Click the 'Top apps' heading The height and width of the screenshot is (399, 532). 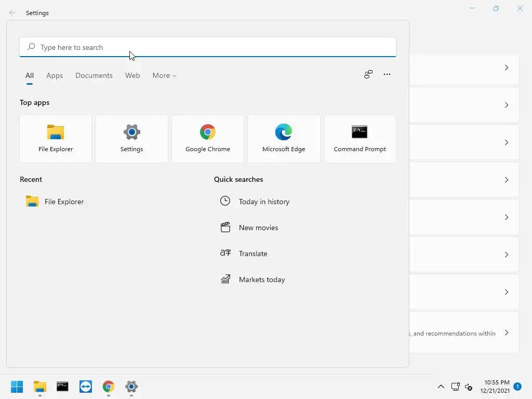click(35, 102)
